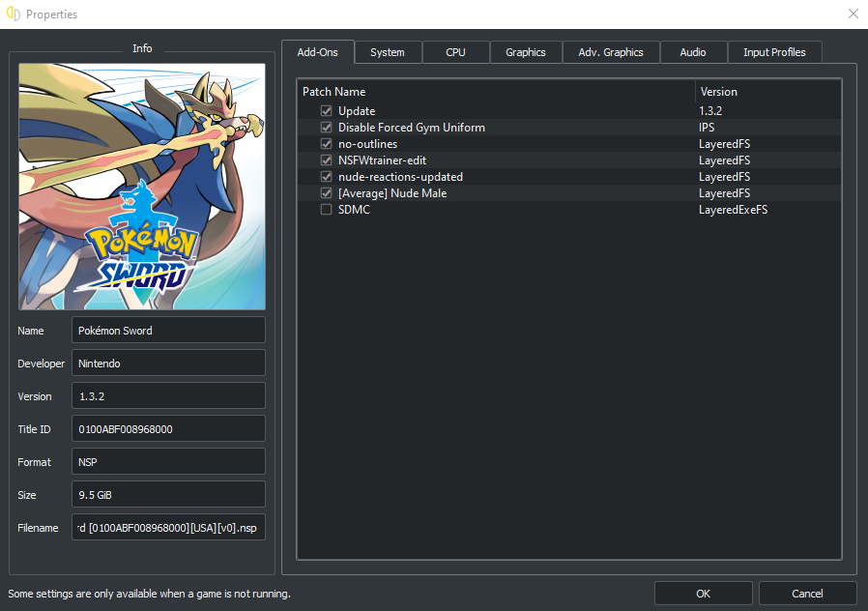Open the Adv. Graphics tab
Image resolution: width=868 pixels, height=611 pixels.
click(611, 52)
